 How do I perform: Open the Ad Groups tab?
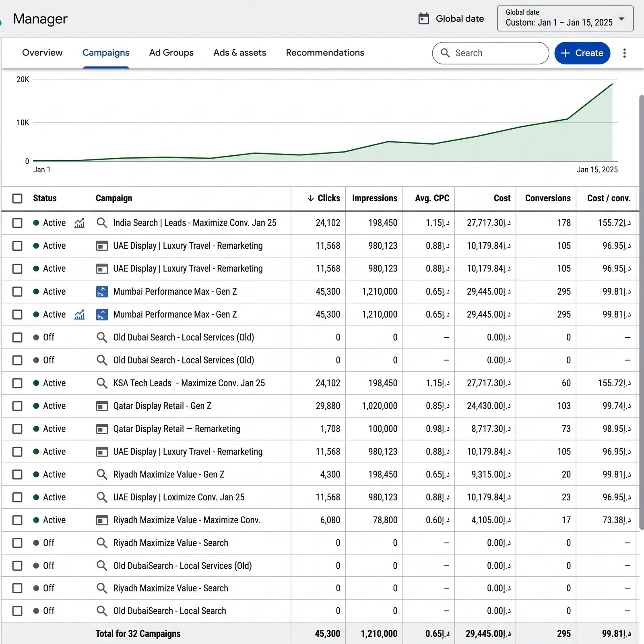coord(171,53)
